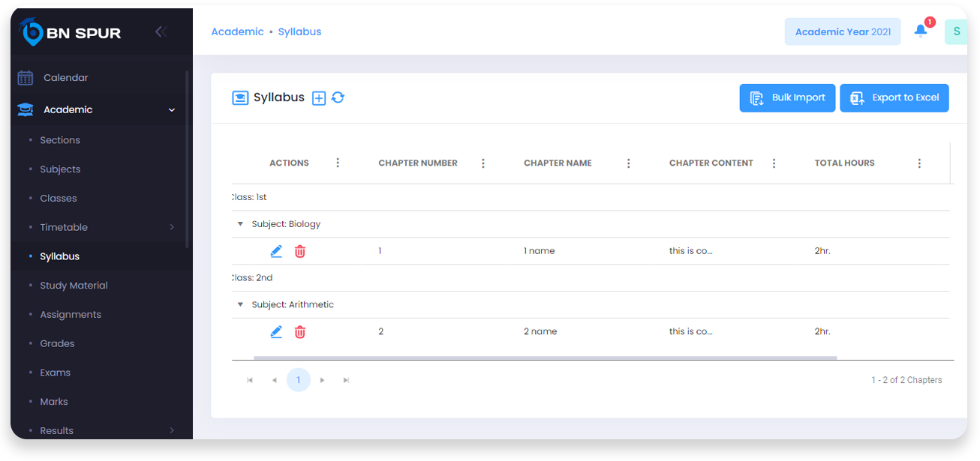Go to Assignments in sidebar
Viewport: 980px width, 461px height.
tap(71, 315)
